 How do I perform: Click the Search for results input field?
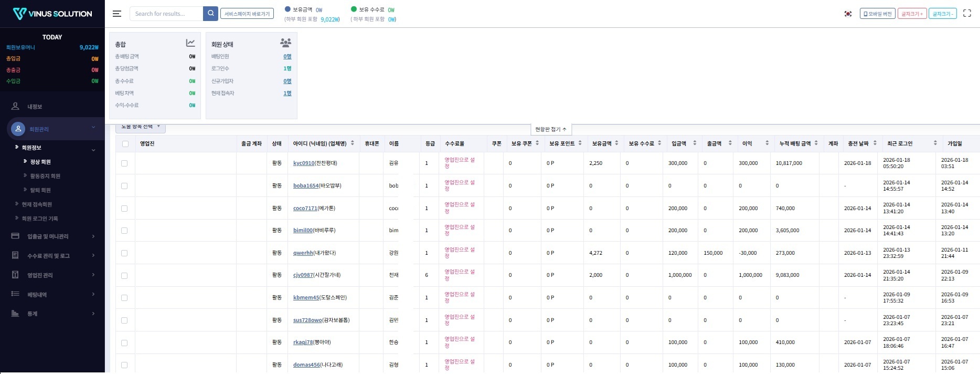[x=166, y=14]
